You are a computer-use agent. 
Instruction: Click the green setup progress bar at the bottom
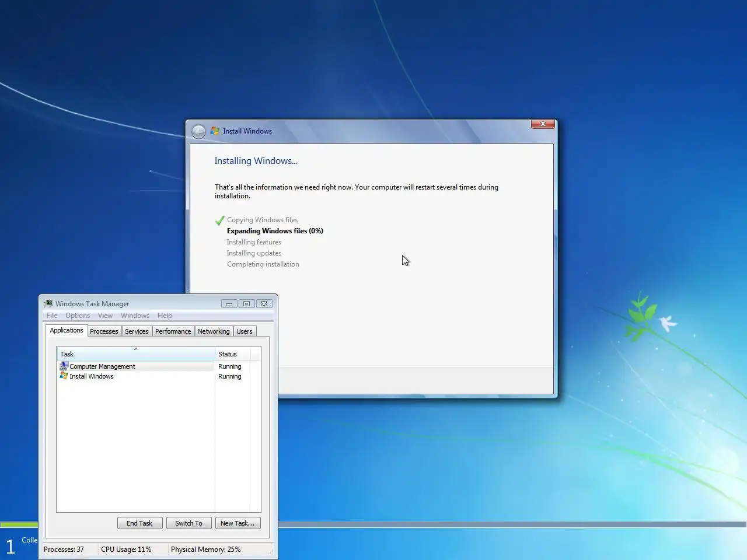(19, 524)
